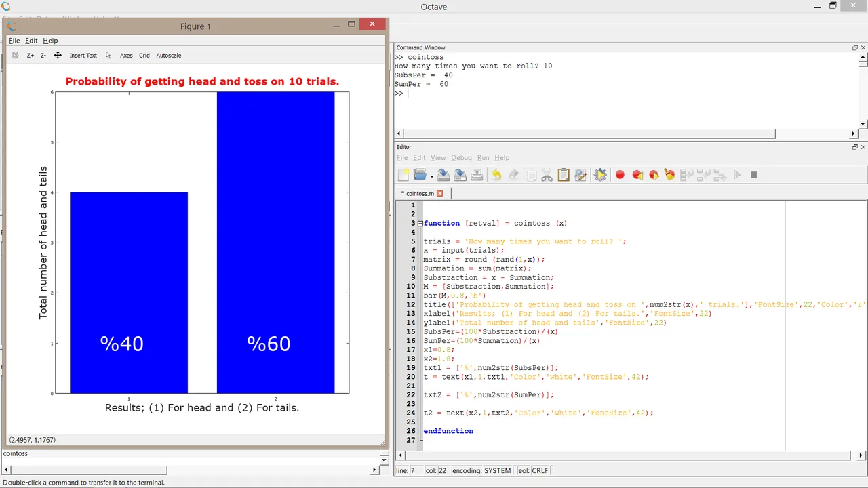Click the Next Breakpoint icon in Editor toolbar
The height and width of the screenshot is (488, 868).
point(654,175)
